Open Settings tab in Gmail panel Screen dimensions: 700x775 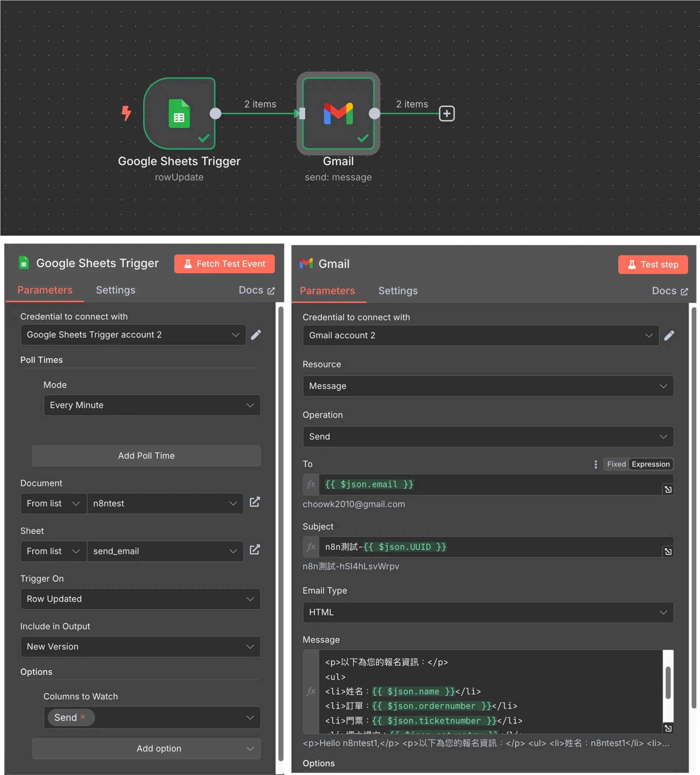pos(398,291)
